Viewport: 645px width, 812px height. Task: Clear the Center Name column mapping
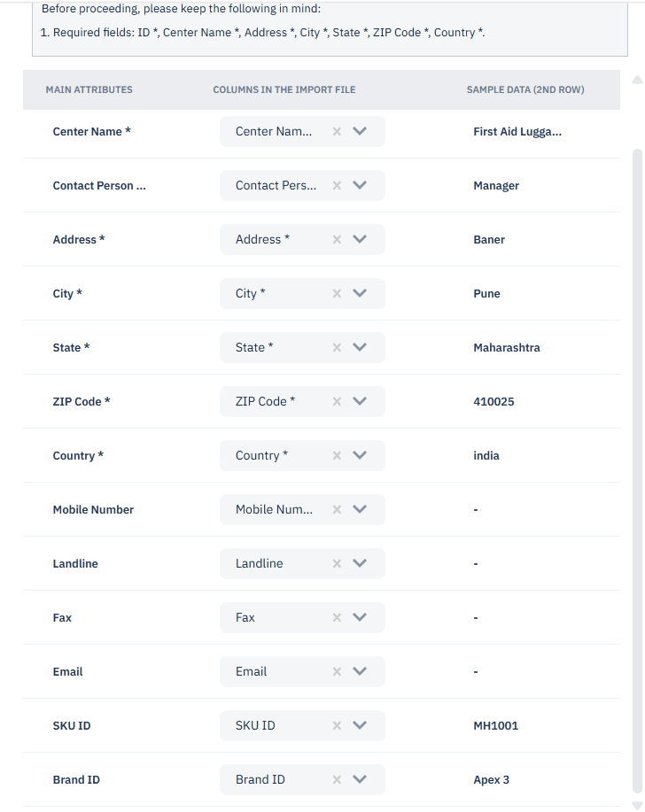tap(337, 132)
